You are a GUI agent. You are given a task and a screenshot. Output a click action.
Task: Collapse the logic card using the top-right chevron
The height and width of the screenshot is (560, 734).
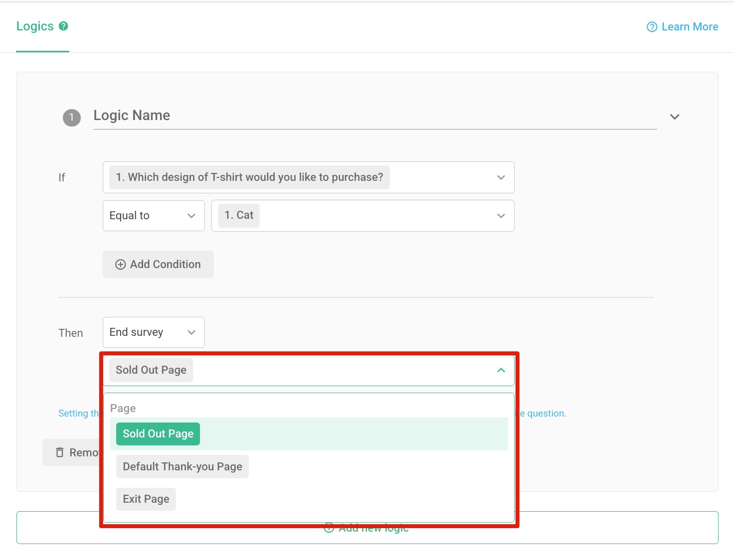(675, 117)
